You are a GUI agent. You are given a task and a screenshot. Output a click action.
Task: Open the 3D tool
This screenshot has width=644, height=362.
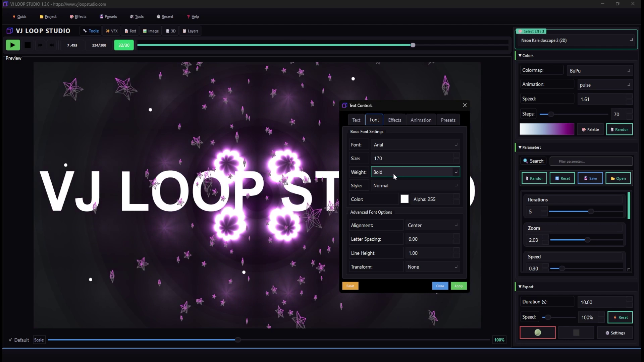170,31
